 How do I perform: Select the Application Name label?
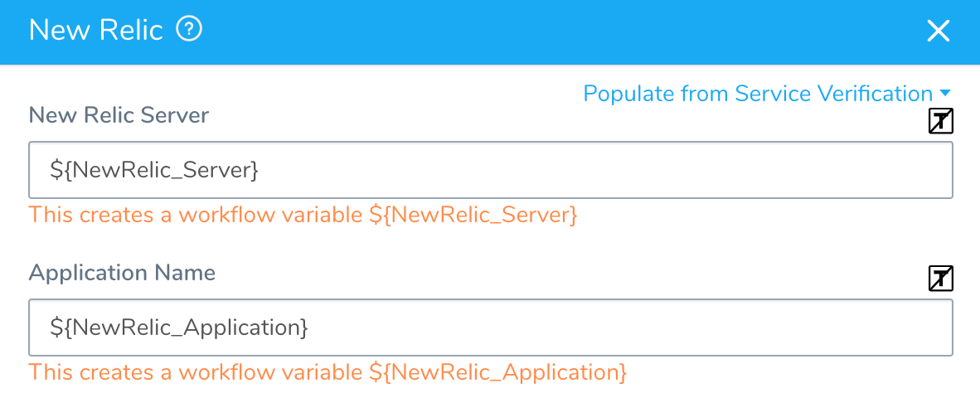coord(122,273)
